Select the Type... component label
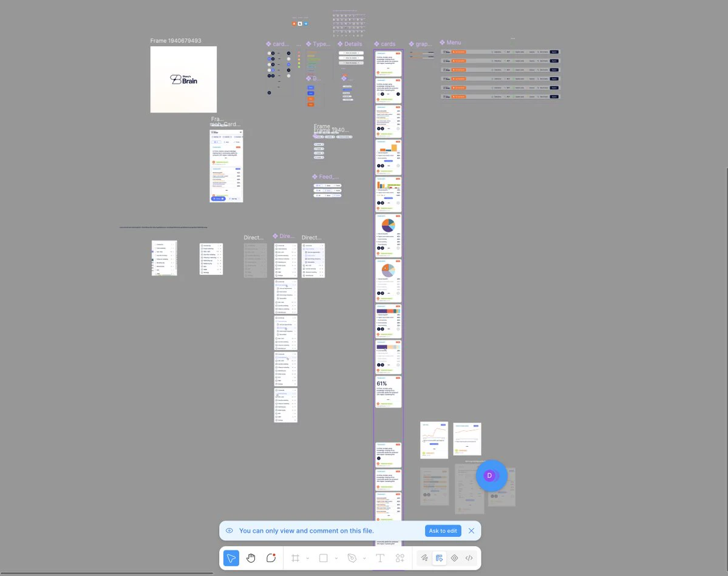 pos(318,44)
